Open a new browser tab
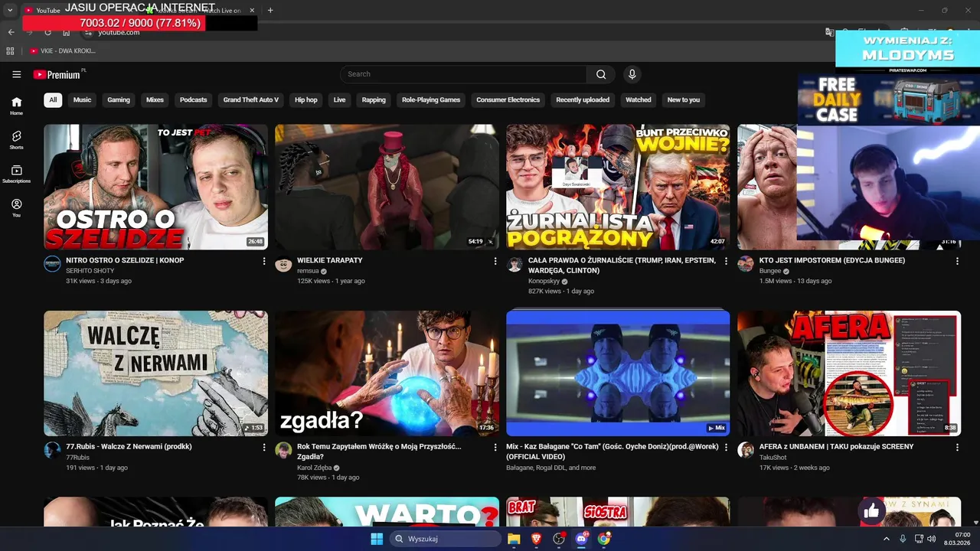980x551 pixels. click(270, 10)
